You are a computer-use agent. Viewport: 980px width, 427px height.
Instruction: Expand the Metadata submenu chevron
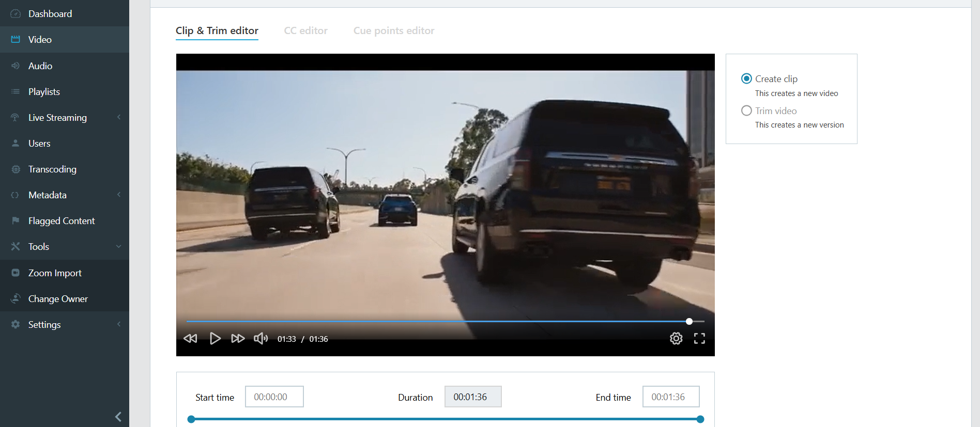coord(119,195)
